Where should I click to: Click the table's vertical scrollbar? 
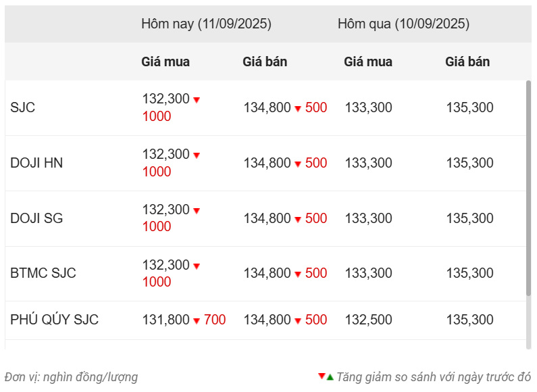pos(528,188)
